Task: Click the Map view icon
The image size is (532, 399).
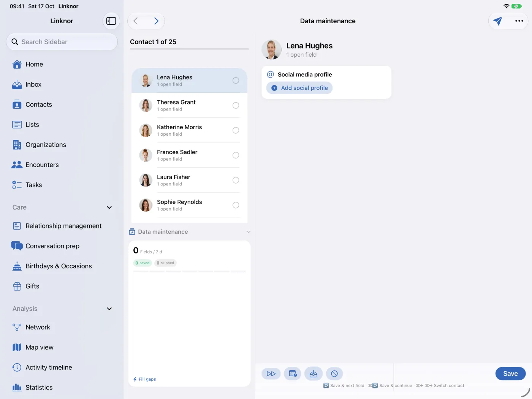Action: 17,347
